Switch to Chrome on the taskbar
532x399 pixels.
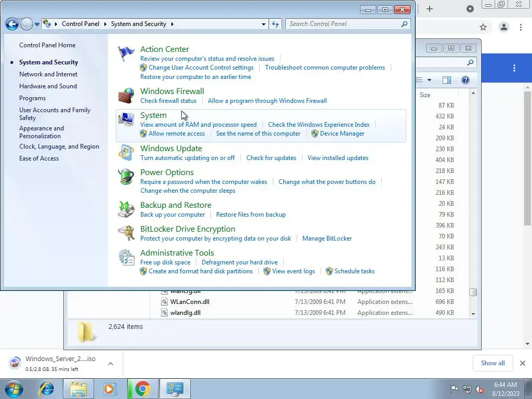click(x=143, y=389)
